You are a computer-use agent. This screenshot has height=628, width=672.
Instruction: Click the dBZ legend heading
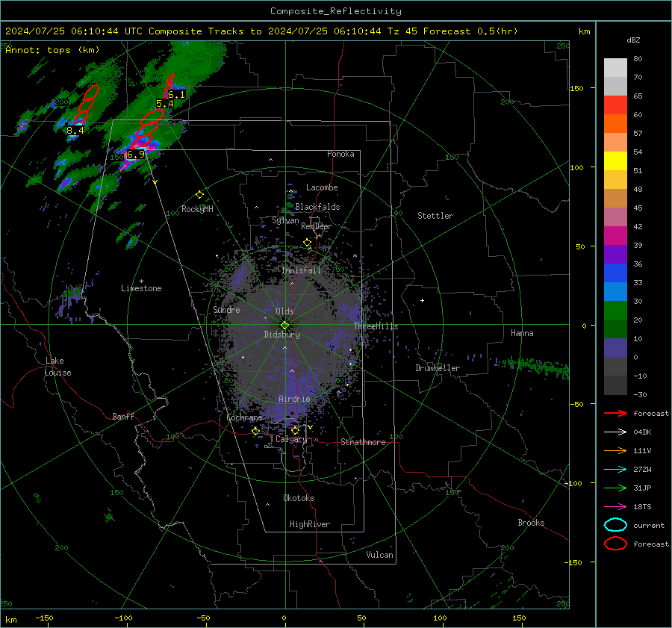pos(633,40)
